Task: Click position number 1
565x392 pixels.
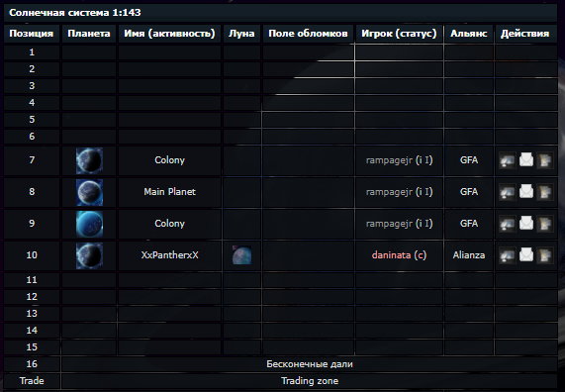Action: pyautogui.click(x=32, y=52)
